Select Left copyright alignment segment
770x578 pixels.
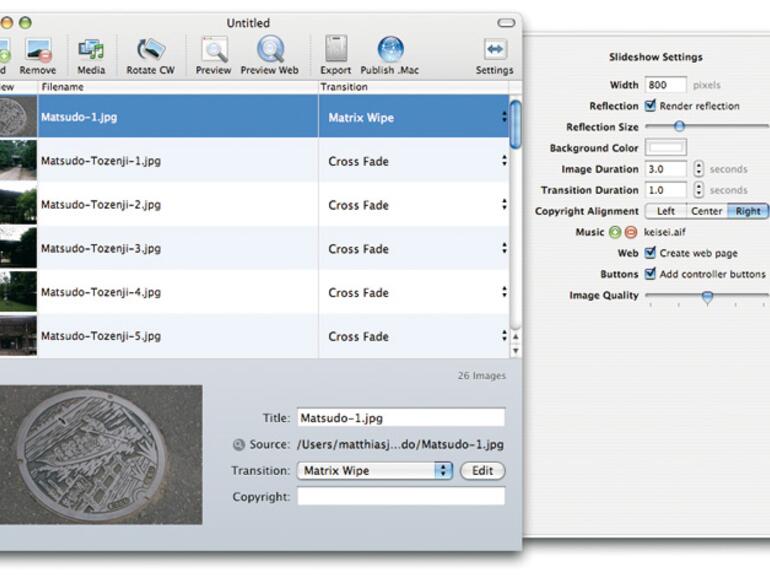pos(665,211)
